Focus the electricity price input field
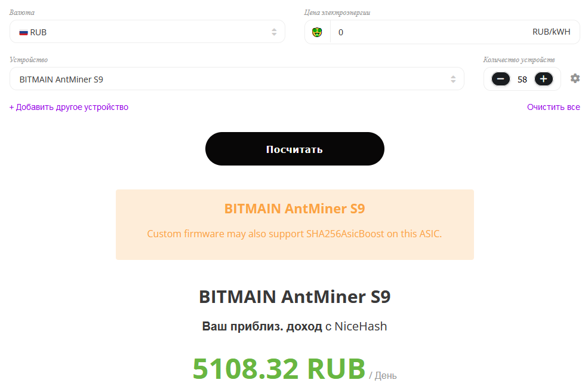This screenshot has width=588, height=392. [430, 32]
